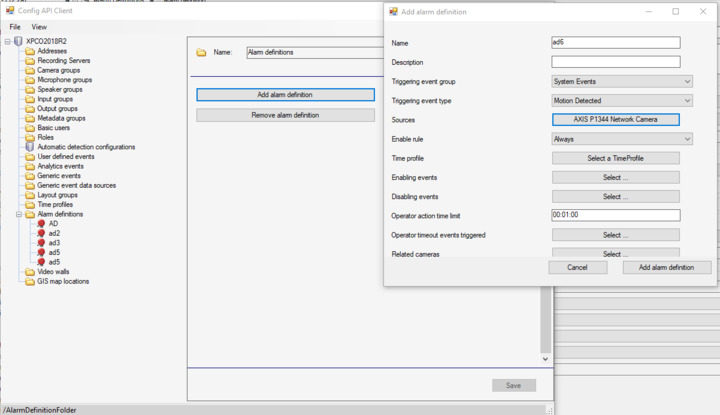This screenshot has width=720, height=415.
Task: Select the ad3 alarm bell icon
Action: [x=41, y=243]
